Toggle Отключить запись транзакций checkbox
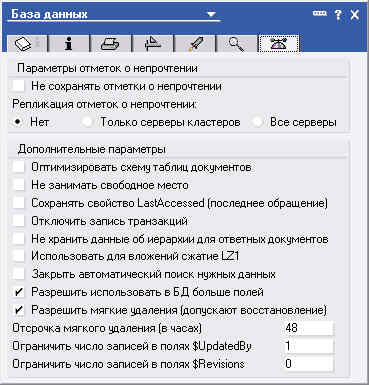Viewport: 369px width, 385px height. pyautogui.click(x=18, y=221)
